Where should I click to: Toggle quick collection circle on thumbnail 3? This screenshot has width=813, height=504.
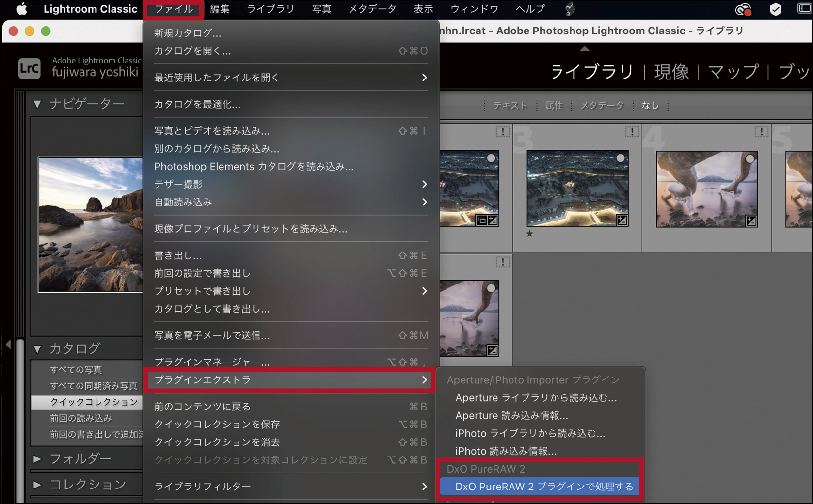(x=620, y=158)
